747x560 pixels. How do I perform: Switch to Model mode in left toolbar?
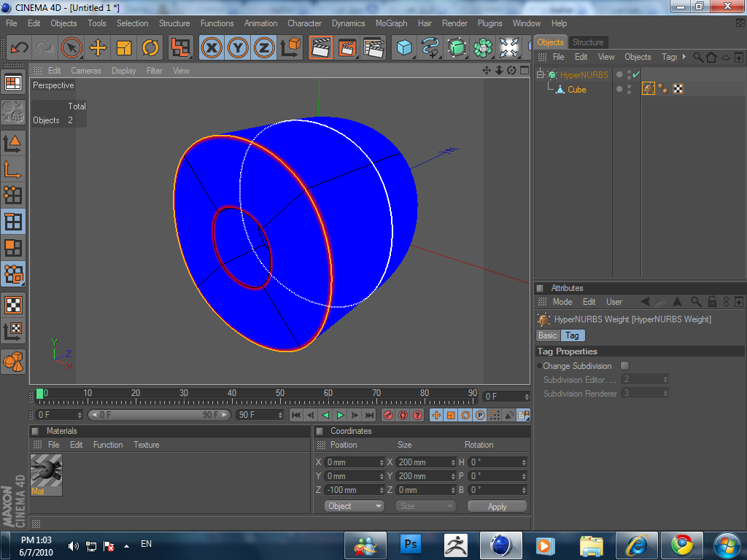click(13, 142)
